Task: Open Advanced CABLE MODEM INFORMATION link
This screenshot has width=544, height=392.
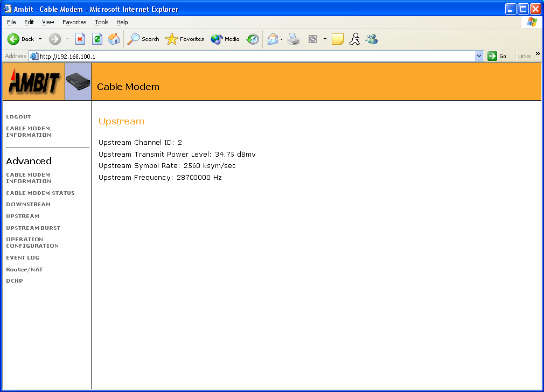Action: [29, 178]
